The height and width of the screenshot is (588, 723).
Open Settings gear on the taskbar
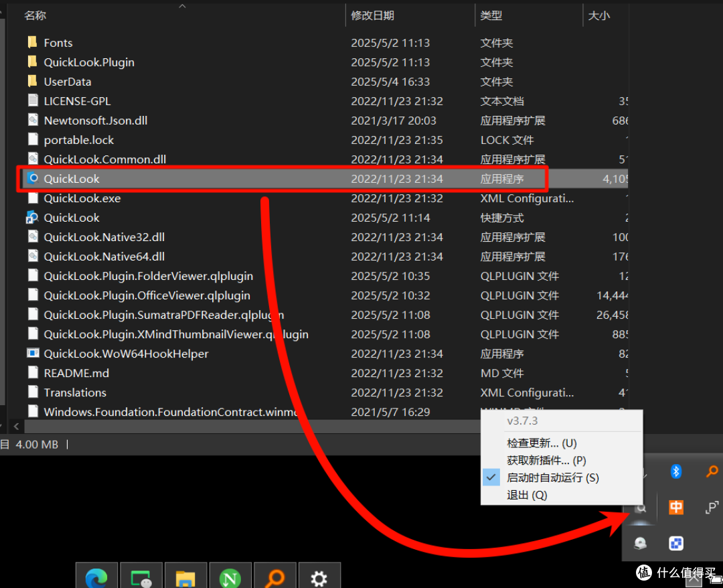(x=319, y=577)
